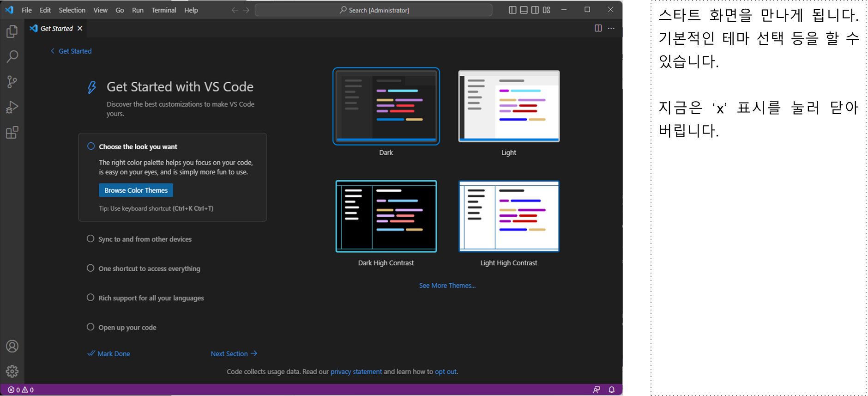
Task: Choose the Light High Contrast theme thumbnail
Action: click(509, 216)
